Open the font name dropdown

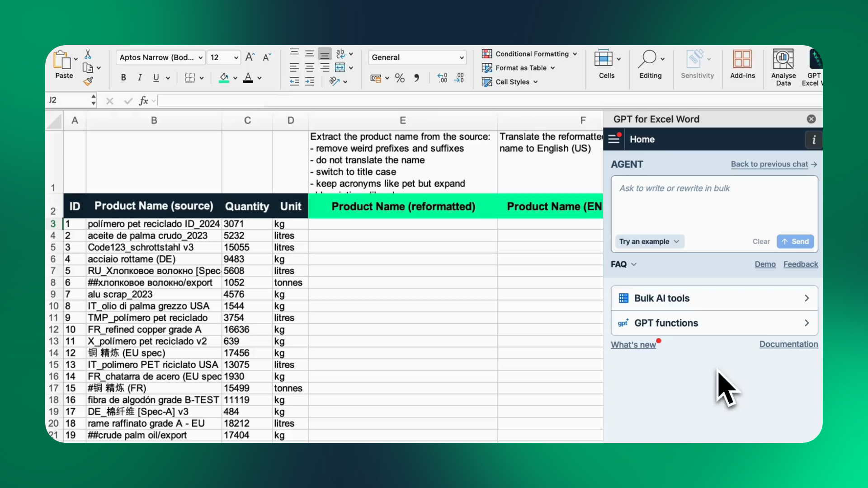pos(200,57)
